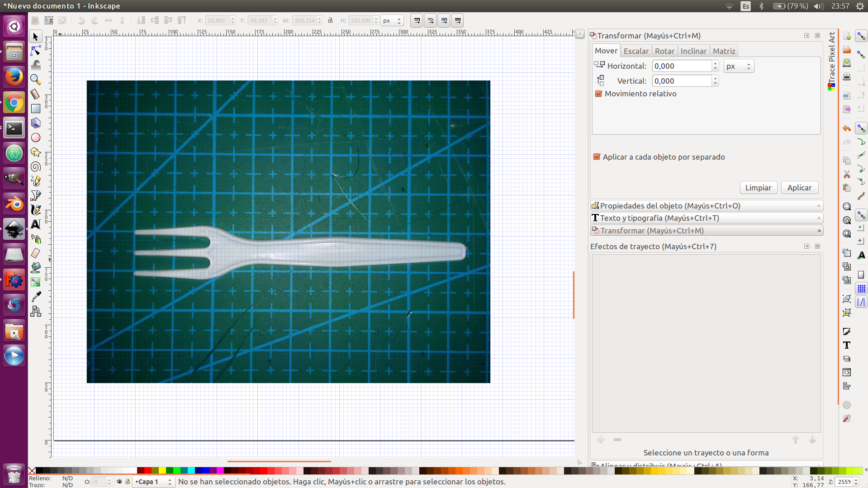
Task: Uncheck Aplicar a cada objeto por separado
Action: click(597, 157)
